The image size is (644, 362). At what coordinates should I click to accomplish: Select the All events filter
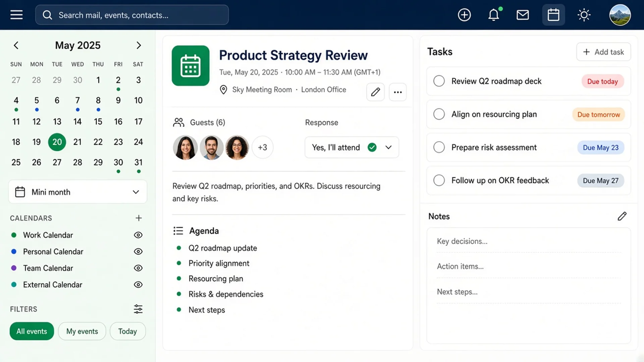pyautogui.click(x=32, y=331)
